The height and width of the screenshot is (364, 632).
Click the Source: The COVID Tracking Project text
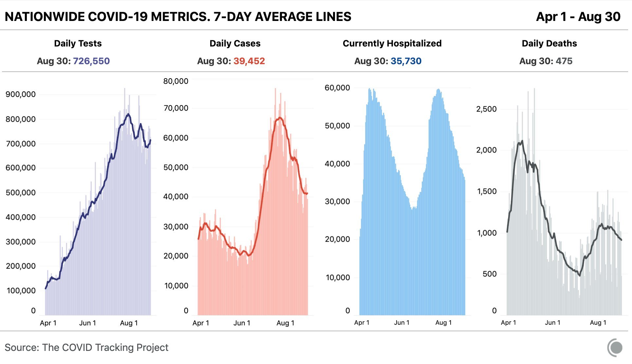(86, 347)
